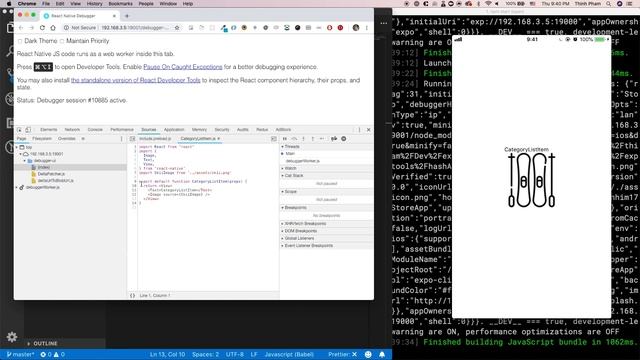Toggle the pause on exceptions icon

pos(344,139)
